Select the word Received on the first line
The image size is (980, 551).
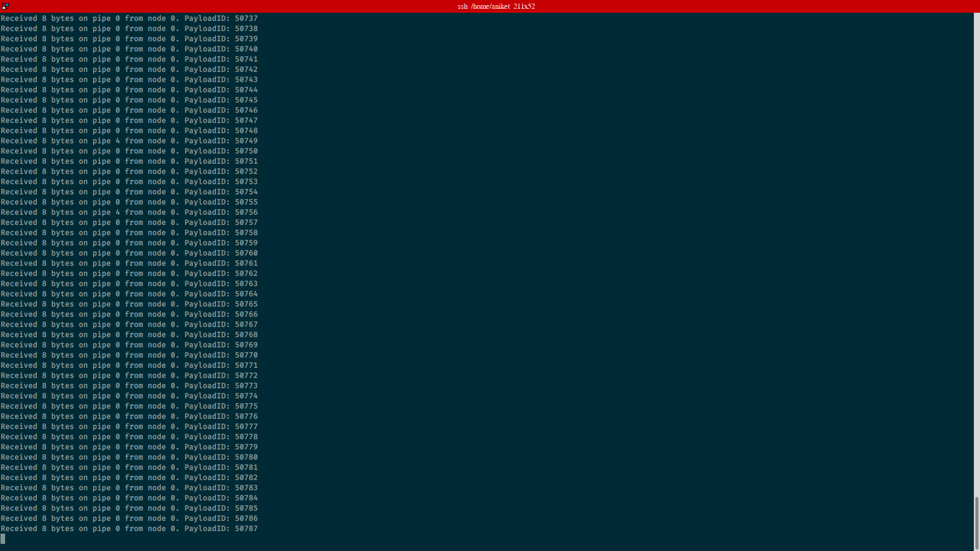coord(20,18)
